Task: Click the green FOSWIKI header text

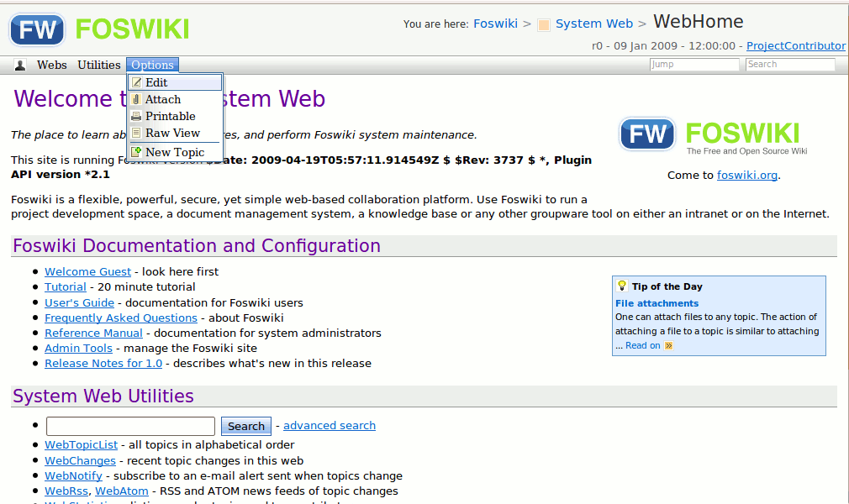Action: (x=132, y=29)
